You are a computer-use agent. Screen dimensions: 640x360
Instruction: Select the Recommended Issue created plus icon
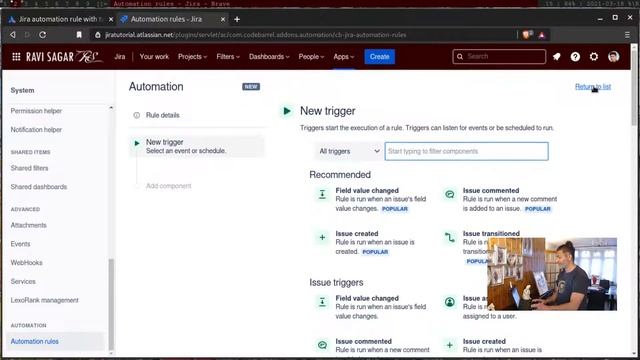(322, 237)
